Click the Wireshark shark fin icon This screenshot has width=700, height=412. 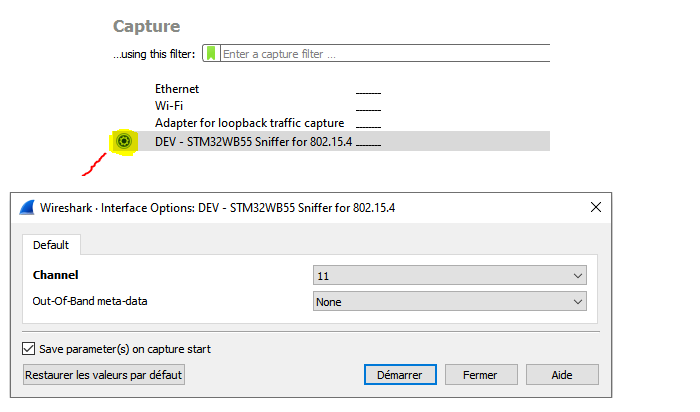[x=27, y=208]
